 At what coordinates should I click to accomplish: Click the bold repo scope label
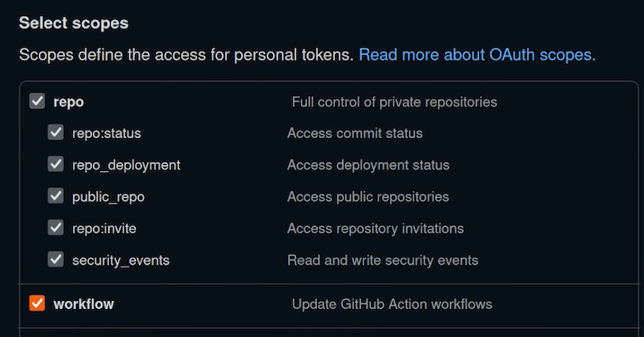(68, 102)
